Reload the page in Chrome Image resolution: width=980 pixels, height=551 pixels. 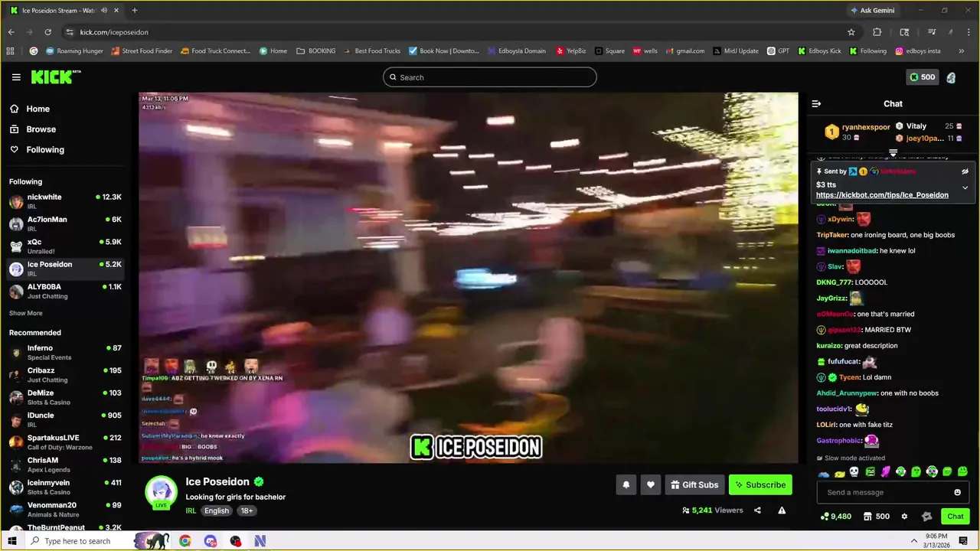pyautogui.click(x=47, y=32)
